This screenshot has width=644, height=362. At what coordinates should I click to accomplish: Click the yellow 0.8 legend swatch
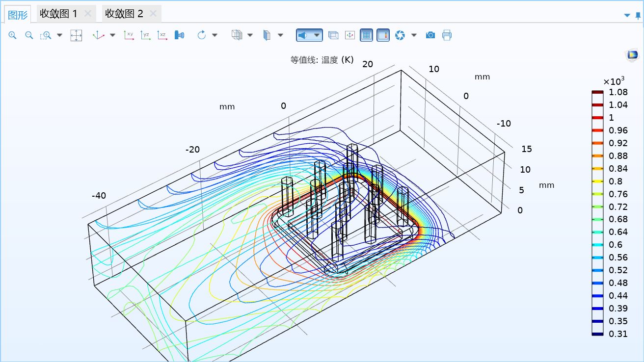(597, 181)
